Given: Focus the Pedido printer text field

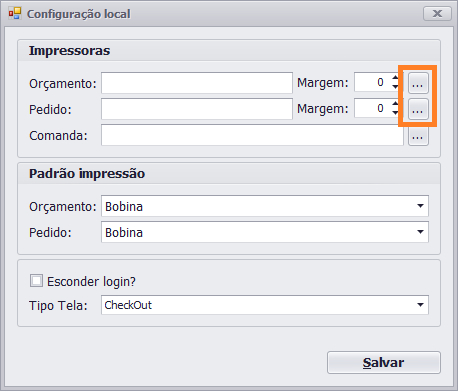Looking at the screenshot, I should point(197,109).
